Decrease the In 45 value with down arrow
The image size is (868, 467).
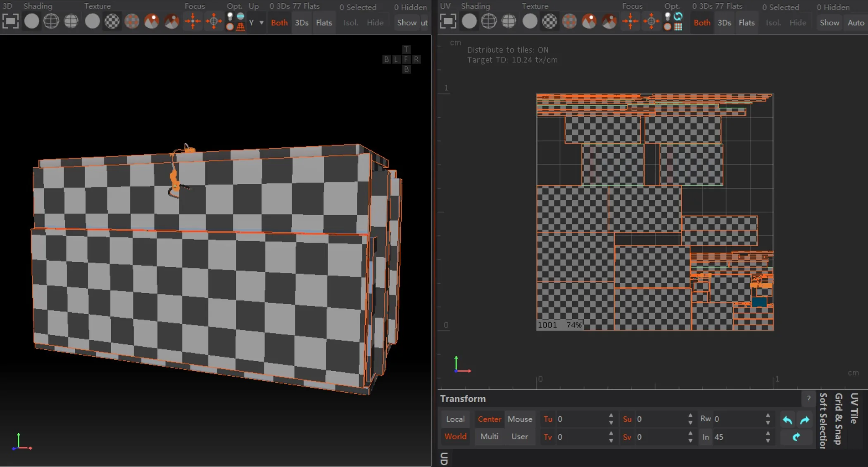point(768,441)
